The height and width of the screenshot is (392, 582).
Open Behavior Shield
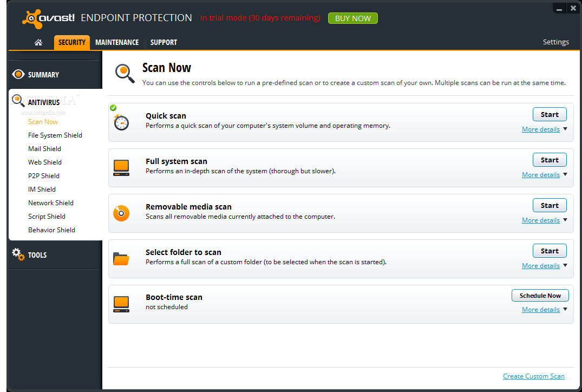[x=51, y=230]
